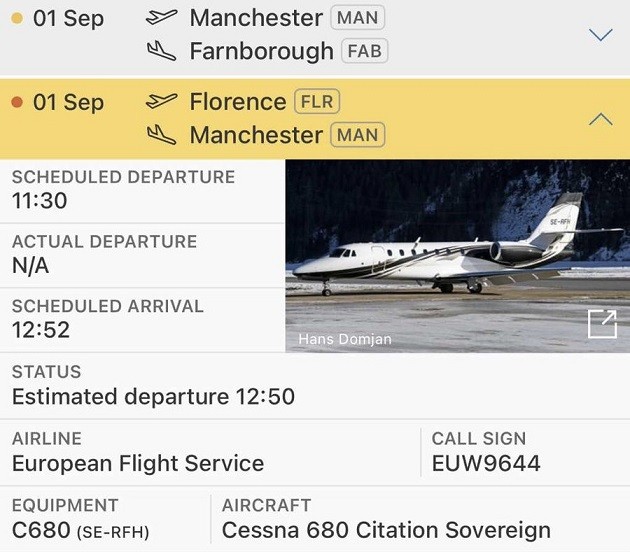Open the aircraft photo in full view icon

pos(602,325)
